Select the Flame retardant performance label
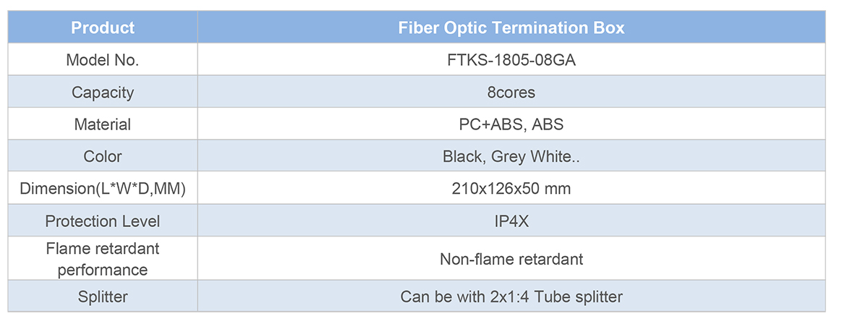The width and height of the screenshot is (868, 324). 103,259
